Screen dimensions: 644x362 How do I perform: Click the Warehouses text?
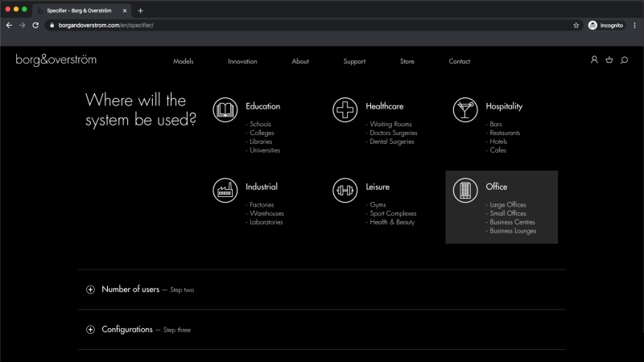tap(267, 213)
